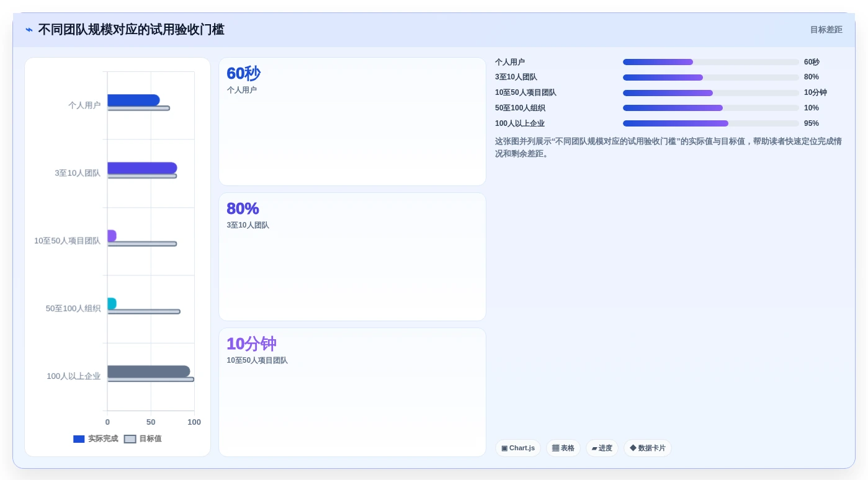The width and height of the screenshot is (868, 480).
Task: Click the 个人用户 row label in progress list
Action: pyautogui.click(x=510, y=62)
